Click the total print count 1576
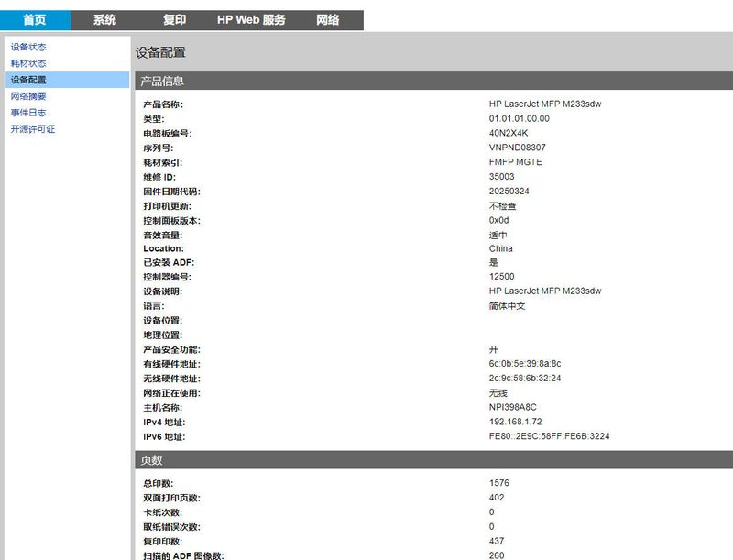 [x=499, y=483]
